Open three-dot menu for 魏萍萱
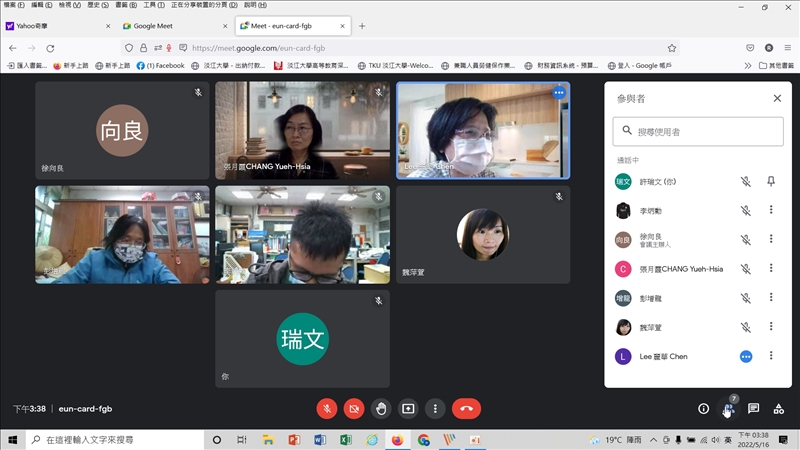The image size is (800, 450). 771,327
